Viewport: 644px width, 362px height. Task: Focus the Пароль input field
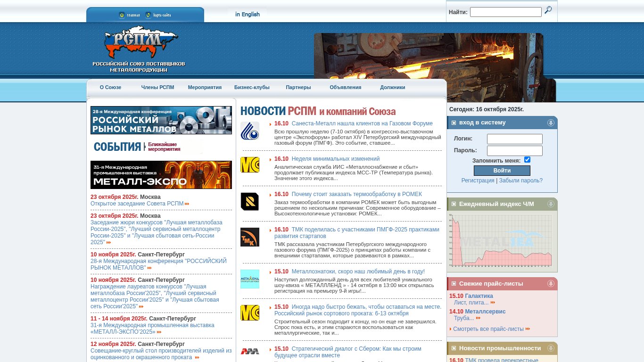click(515, 151)
